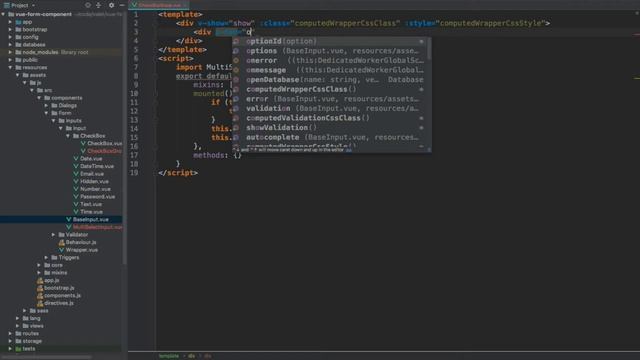Expand the node_modules folder
The height and width of the screenshot is (360, 640).
(11, 52)
